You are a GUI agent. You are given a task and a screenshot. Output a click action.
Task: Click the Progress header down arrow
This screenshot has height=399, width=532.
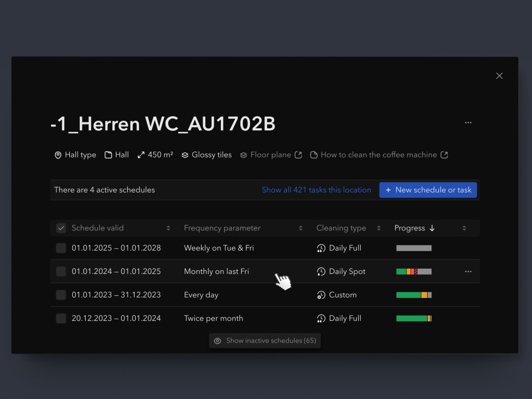432,228
